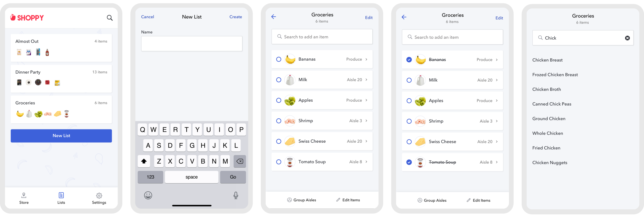
Task: Tap the Create button in New List
Action: point(235,16)
